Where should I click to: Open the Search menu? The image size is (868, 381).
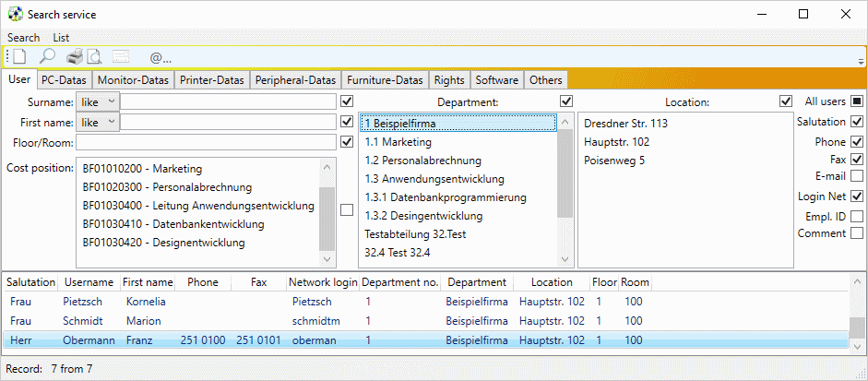pyautogui.click(x=24, y=38)
